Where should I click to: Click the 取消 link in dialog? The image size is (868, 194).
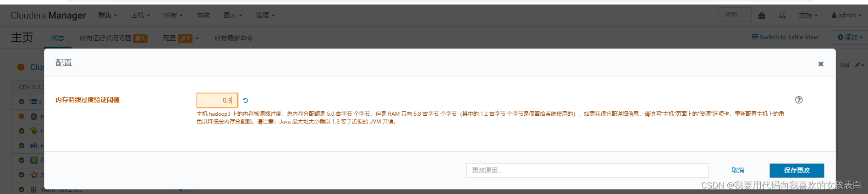[x=738, y=170]
